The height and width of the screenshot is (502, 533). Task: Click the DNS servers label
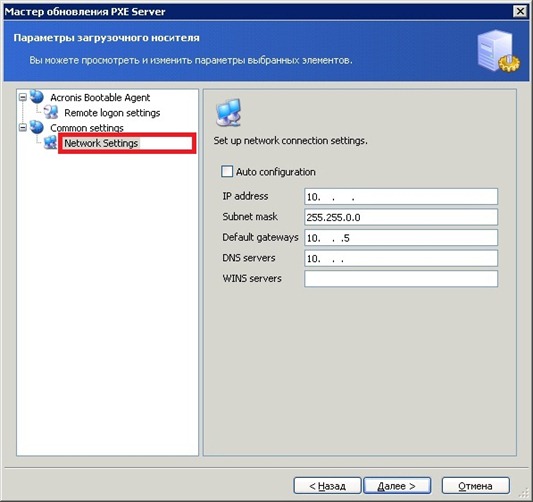click(249, 258)
